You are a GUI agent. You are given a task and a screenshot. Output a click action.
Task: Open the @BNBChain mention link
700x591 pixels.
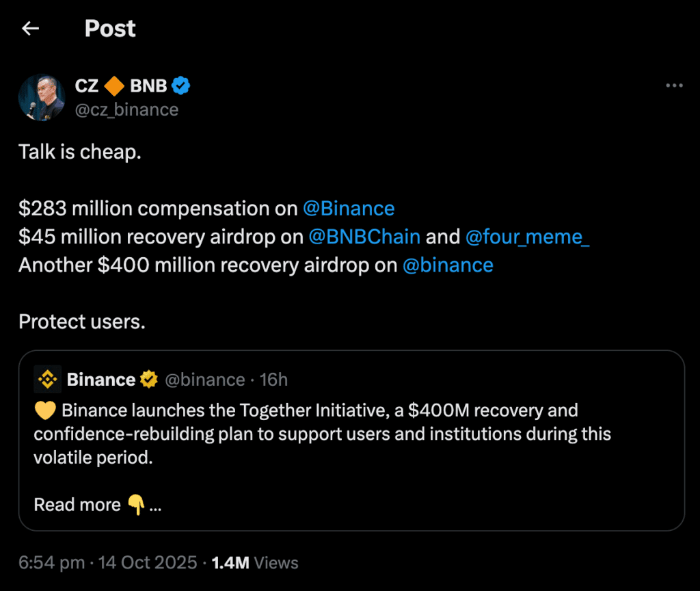364,237
